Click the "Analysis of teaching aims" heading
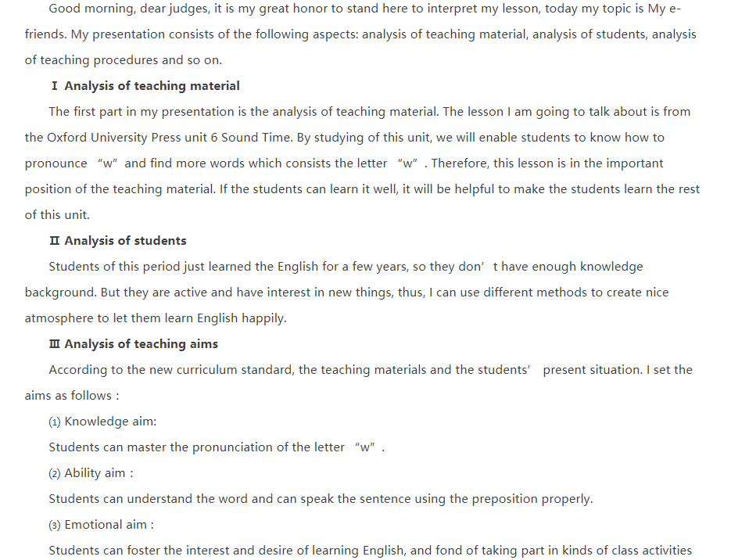 (141, 344)
